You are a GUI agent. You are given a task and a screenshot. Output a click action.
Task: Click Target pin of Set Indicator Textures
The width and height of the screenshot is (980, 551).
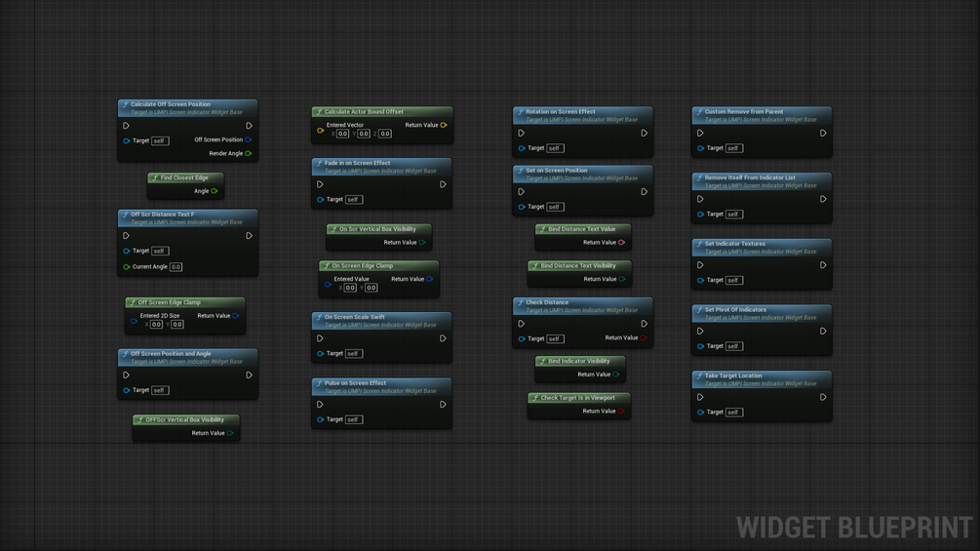tap(700, 281)
